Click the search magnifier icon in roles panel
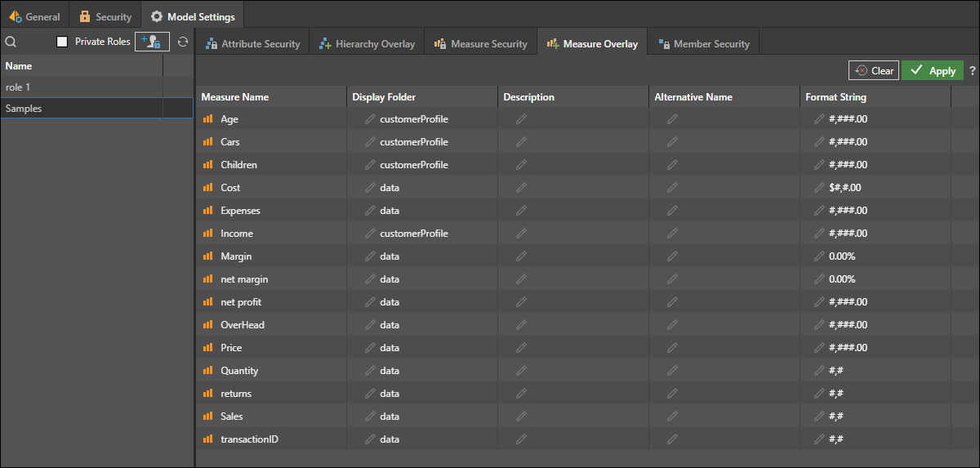The width and height of the screenshot is (980, 468). coord(11,42)
